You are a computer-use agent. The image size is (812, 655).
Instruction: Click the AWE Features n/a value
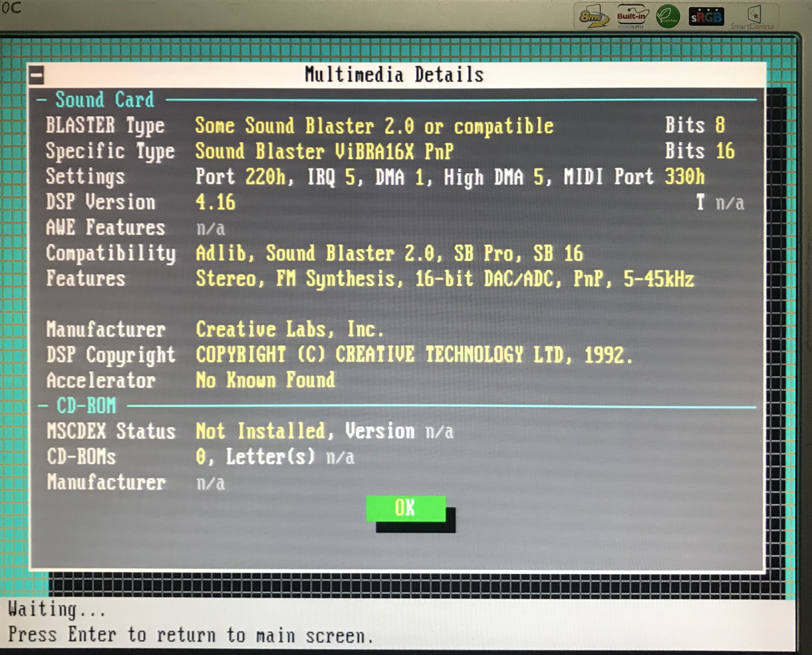coord(211,229)
